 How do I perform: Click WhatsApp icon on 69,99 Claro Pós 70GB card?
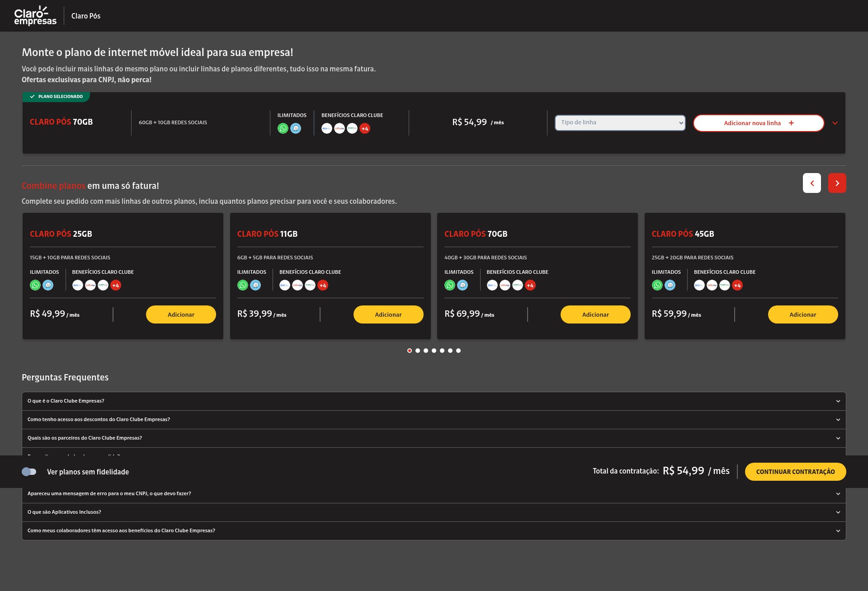[x=450, y=285]
